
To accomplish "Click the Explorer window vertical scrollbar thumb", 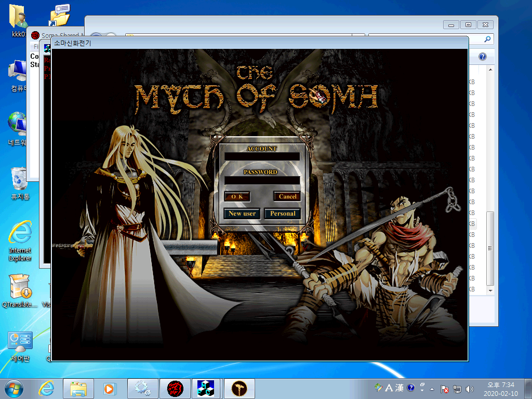I will pyautogui.click(x=490, y=248).
